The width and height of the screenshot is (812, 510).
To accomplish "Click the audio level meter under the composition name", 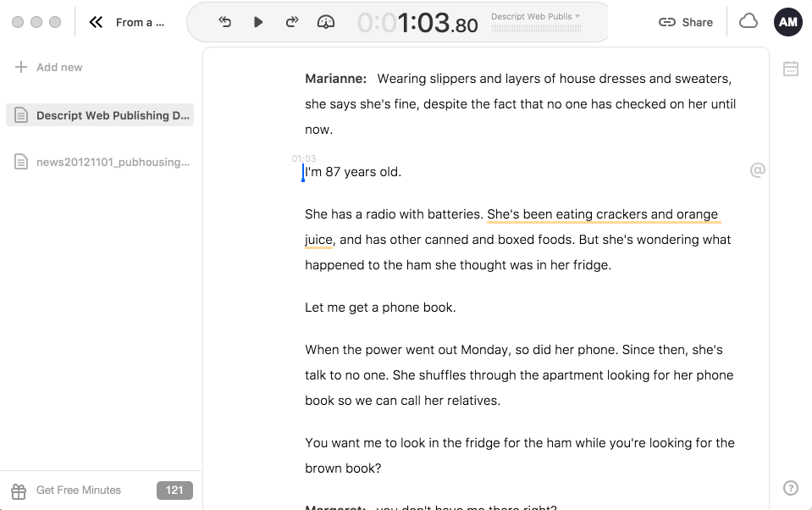I will pyautogui.click(x=535, y=30).
